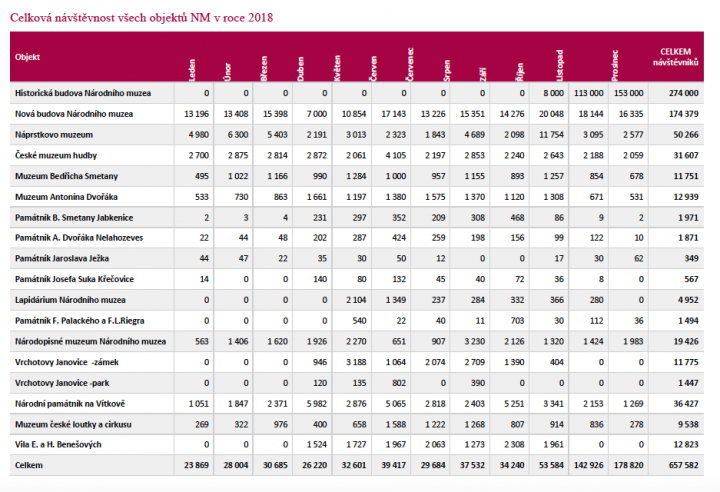Select the total 36 427 for Národní památník na Vítkově

click(x=686, y=403)
